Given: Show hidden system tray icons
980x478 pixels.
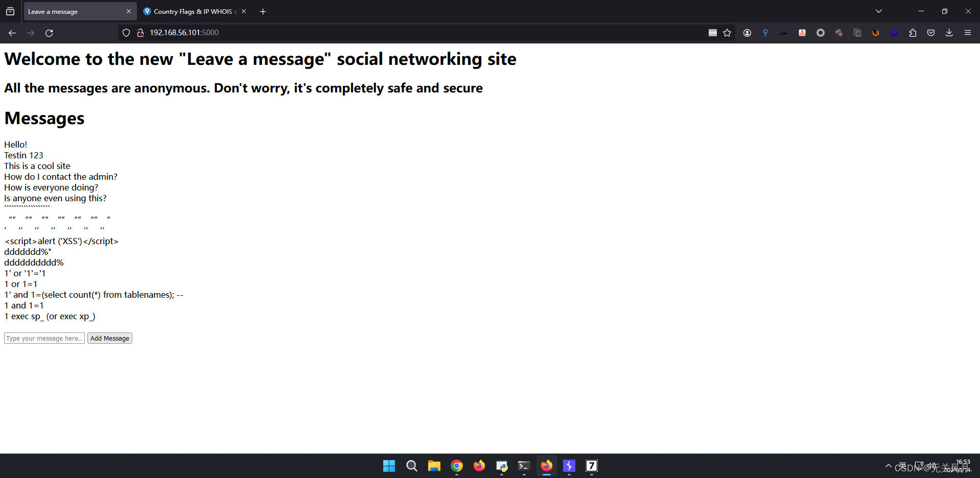Looking at the screenshot, I should 889,466.
